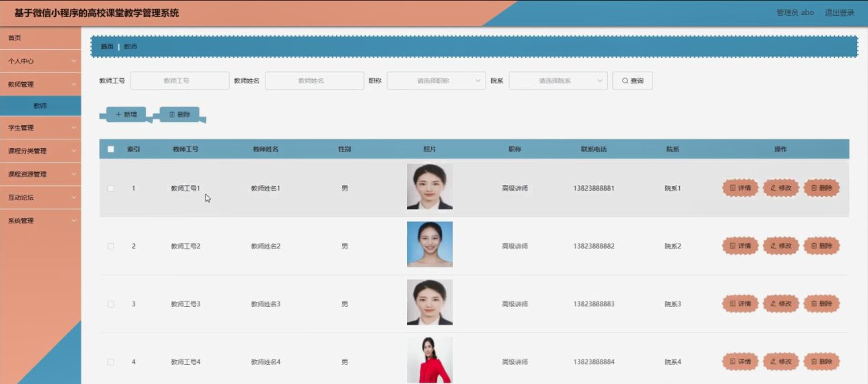The width and height of the screenshot is (868, 384).
Task: Click the 性别 column header
Action: (345, 149)
